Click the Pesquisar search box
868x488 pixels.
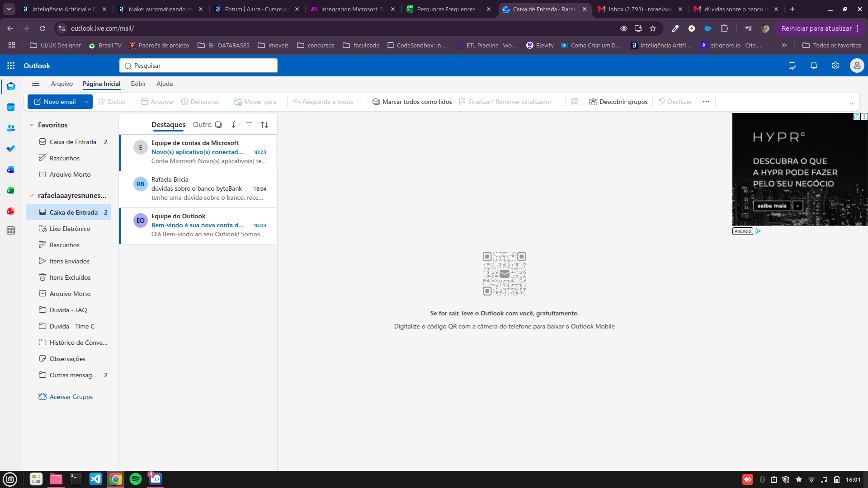click(x=198, y=66)
